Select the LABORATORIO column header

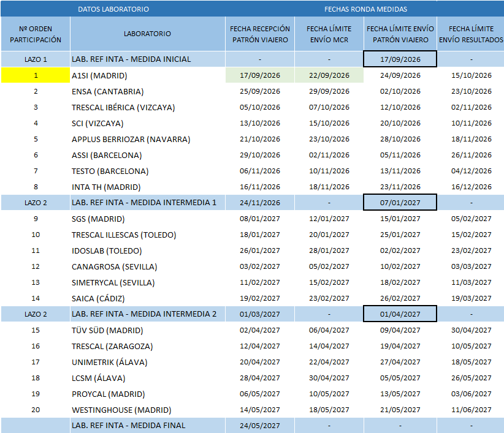148,34
